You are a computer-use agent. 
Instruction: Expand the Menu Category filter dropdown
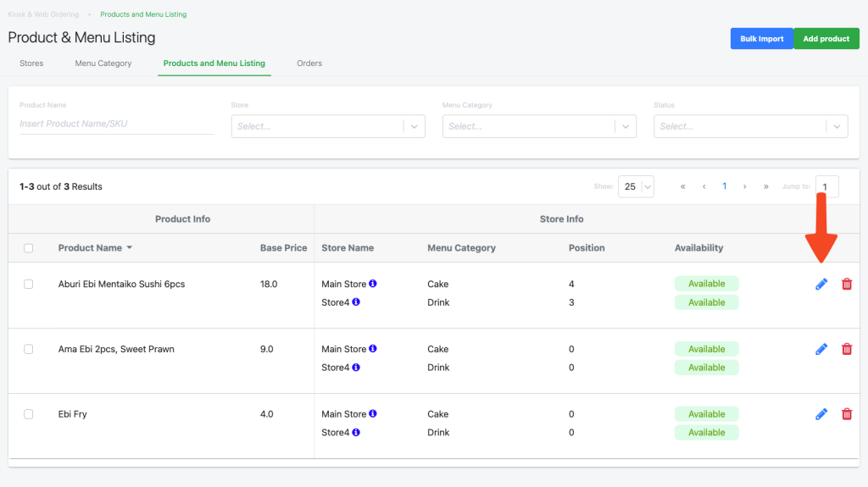pyautogui.click(x=539, y=126)
